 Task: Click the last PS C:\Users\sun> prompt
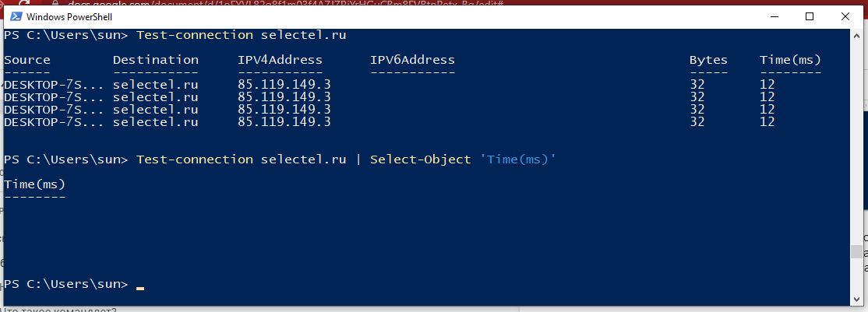[x=66, y=285]
